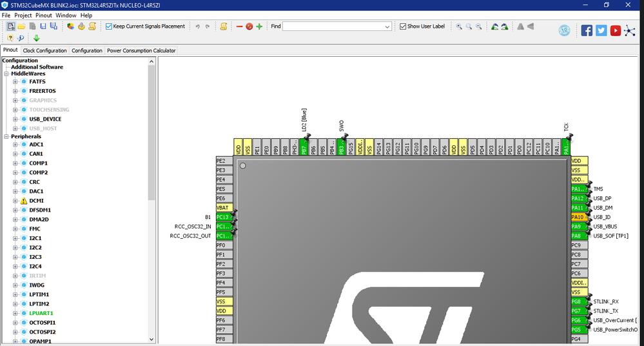Click the Generate Code gear icon
The image size is (644, 346).
[x=81, y=26]
